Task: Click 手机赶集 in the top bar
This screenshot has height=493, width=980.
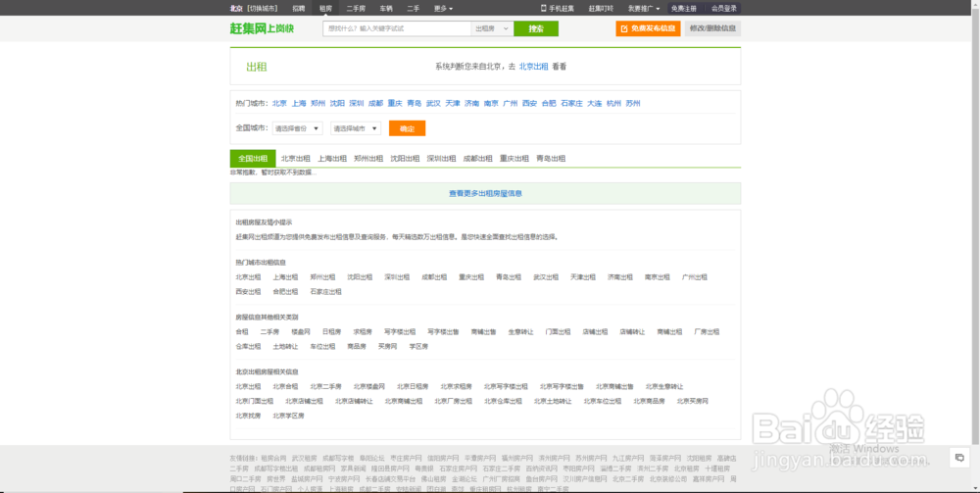Action: pos(558,9)
